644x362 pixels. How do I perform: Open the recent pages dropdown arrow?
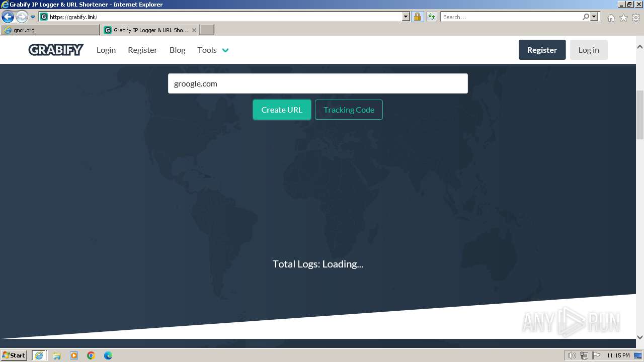[x=33, y=17]
